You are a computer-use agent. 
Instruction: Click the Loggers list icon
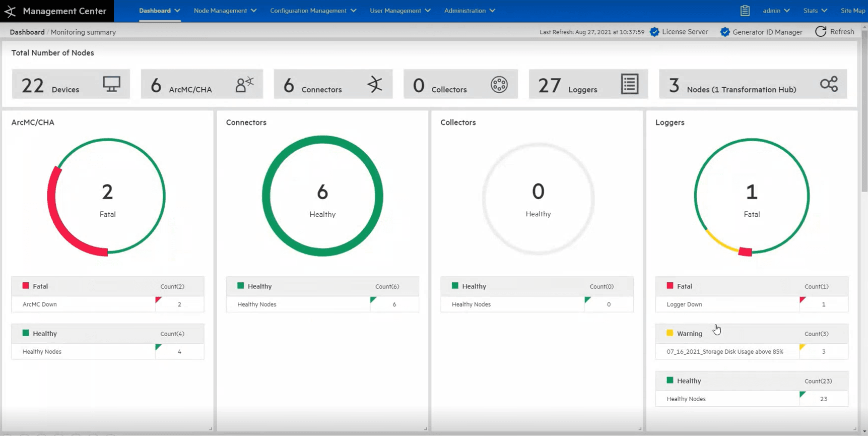629,84
